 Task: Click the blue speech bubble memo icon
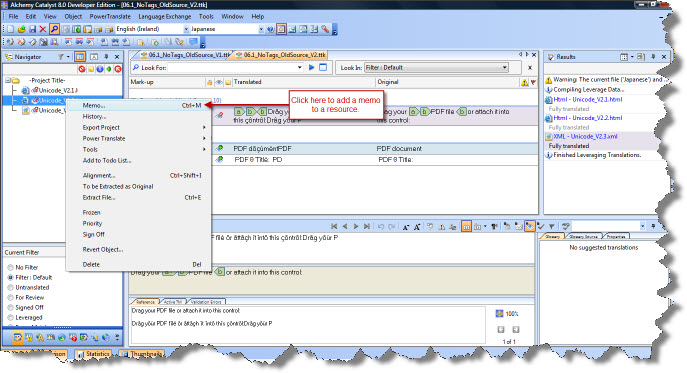point(193,42)
